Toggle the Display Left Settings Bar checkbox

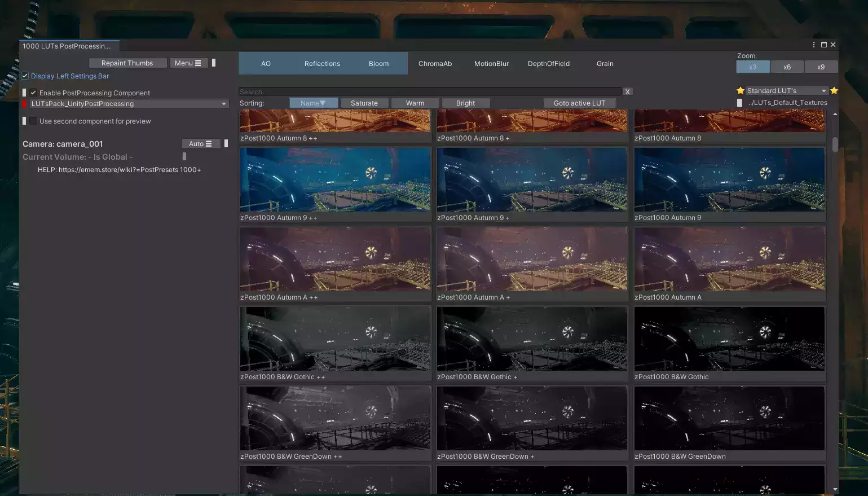(x=25, y=76)
